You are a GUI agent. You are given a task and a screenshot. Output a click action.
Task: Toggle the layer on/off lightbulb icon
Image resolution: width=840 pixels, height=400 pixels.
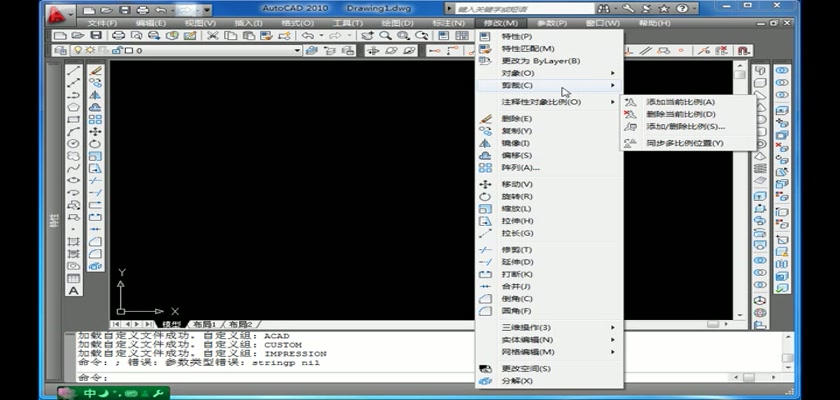click(x=78, y=50)
